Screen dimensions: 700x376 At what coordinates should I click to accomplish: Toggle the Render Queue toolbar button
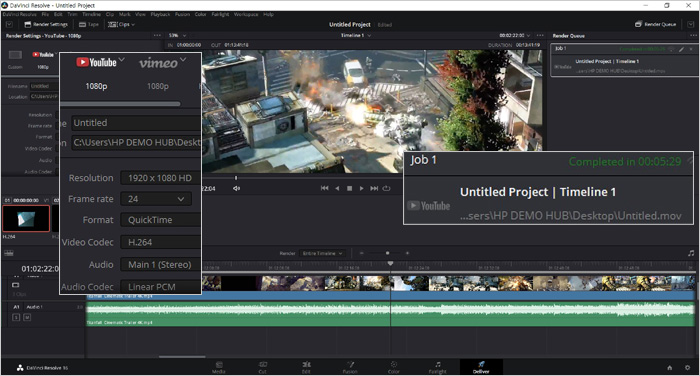point(655,24)
